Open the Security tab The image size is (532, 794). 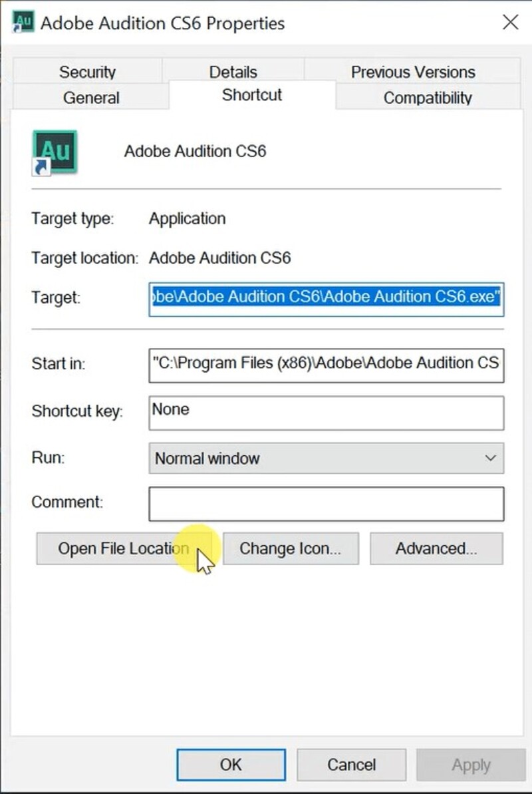(87, 71)
